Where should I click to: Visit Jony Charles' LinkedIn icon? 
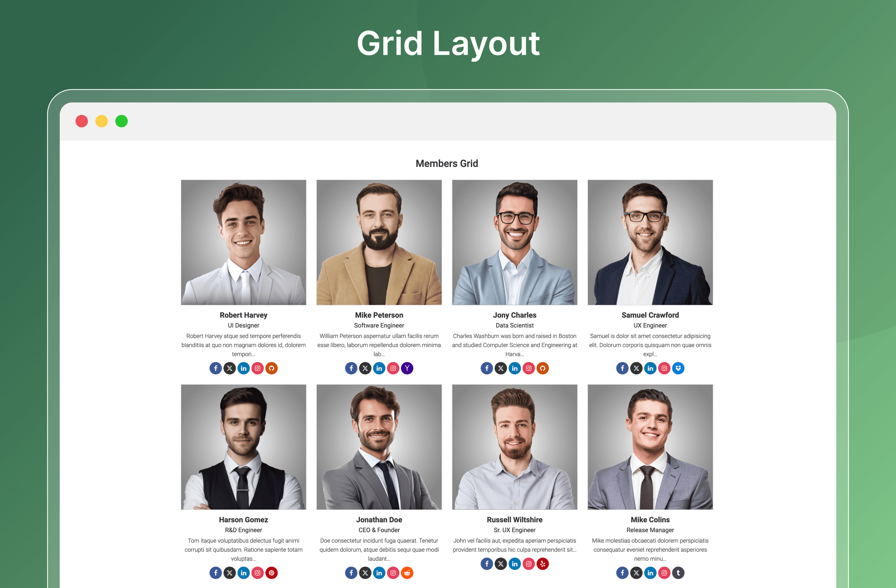click(x=515, y=368)
